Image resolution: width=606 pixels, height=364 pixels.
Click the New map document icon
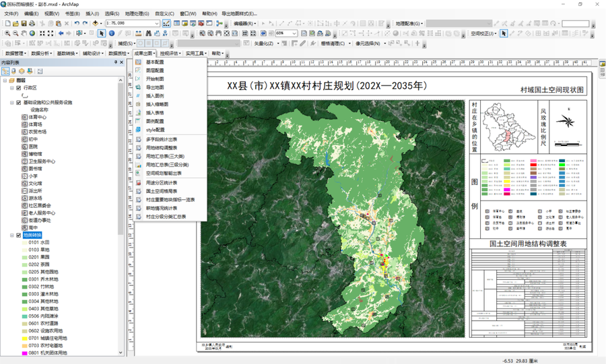click(7, 24)
